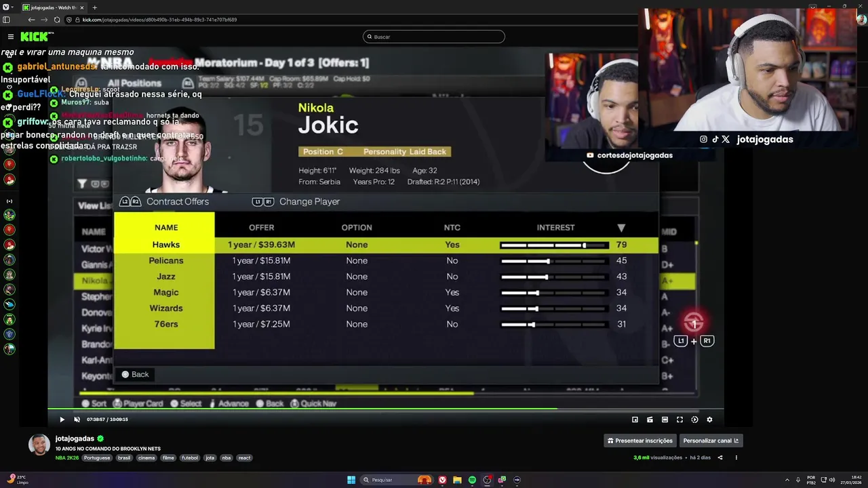This screenshot has width=868, height=488.
Task: Click the NTC column header
Action: (452, 228)
